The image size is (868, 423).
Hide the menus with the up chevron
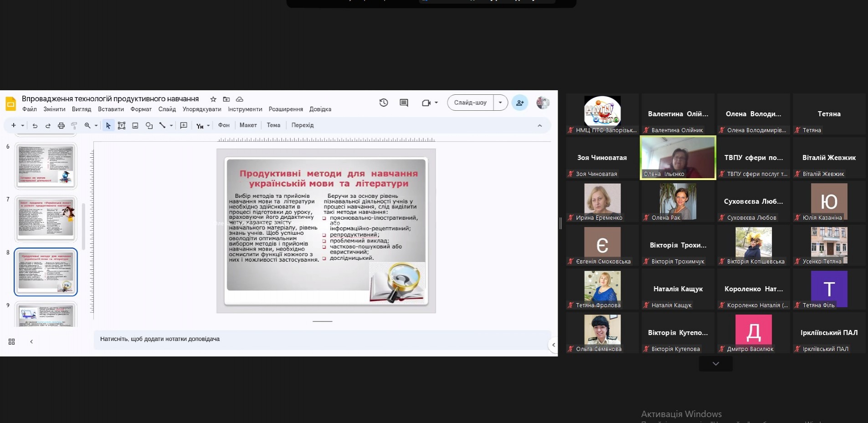pos(540,126)
